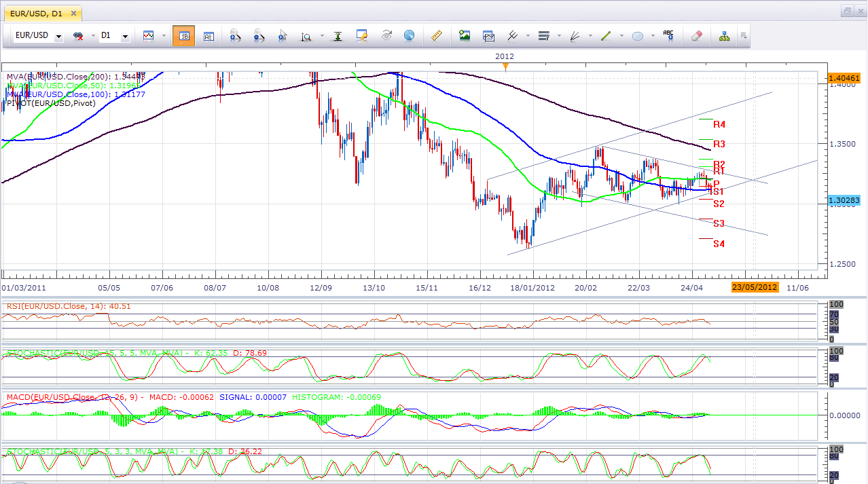Click the 18/01/2012 date axis label
The image size is (868, 484).
(532, 288)
